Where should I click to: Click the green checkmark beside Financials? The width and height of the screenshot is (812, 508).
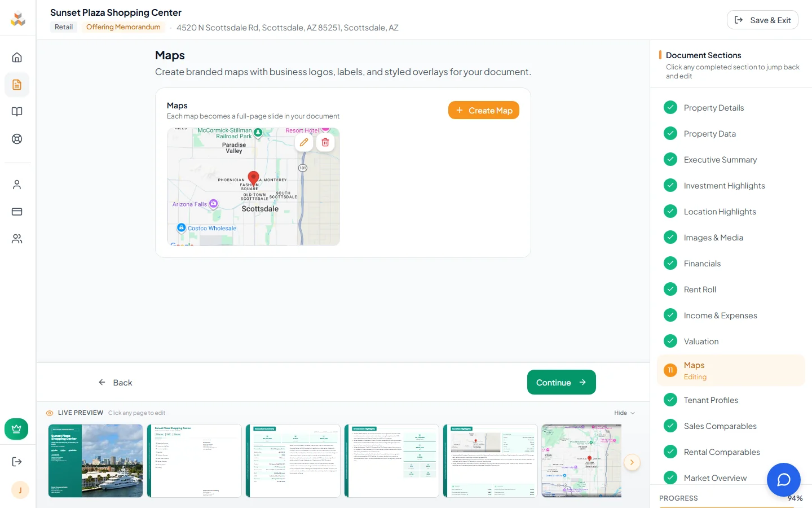pyautogui.click(x=670, y=263)
